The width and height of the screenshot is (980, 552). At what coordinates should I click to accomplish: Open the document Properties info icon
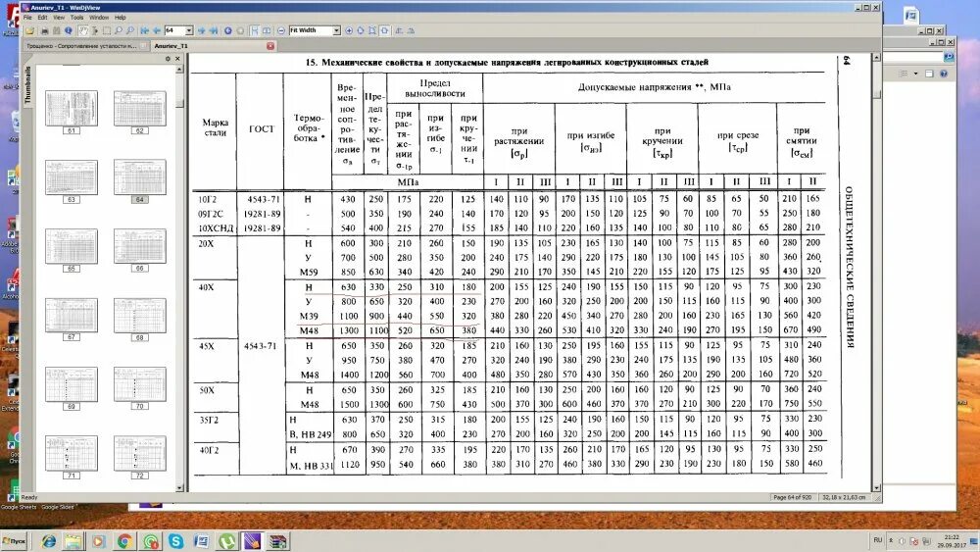(69, 30)
